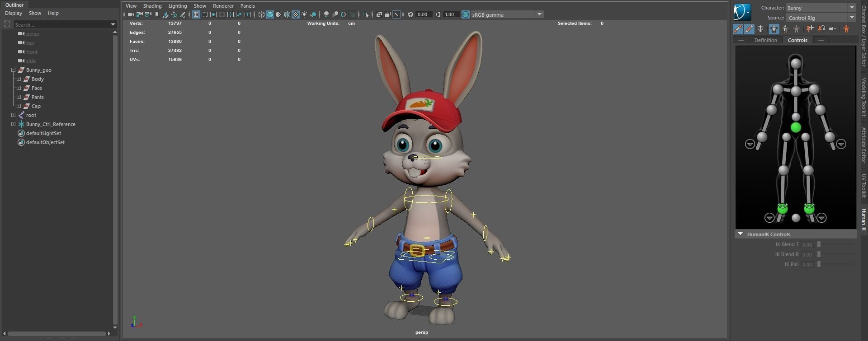Switch viewport to Wireframe display
Viewport: 868px width, 341px height.
(261, 14)
